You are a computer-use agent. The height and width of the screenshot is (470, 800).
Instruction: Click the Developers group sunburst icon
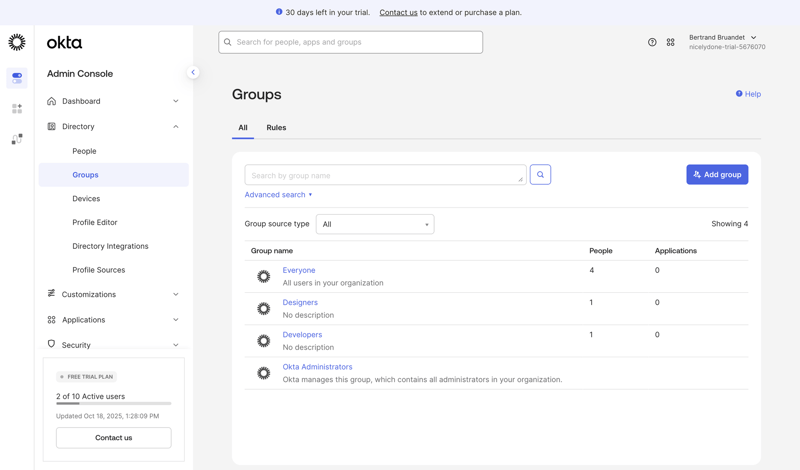point(264,341)
